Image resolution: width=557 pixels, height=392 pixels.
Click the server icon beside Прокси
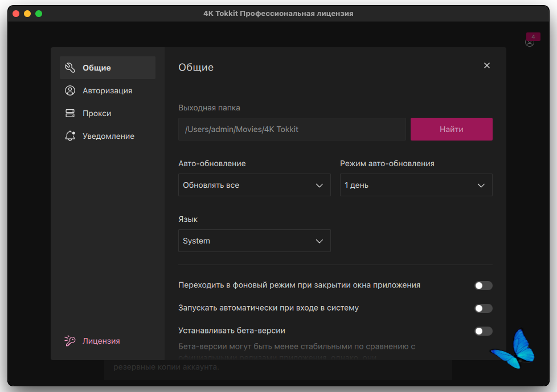70,113
